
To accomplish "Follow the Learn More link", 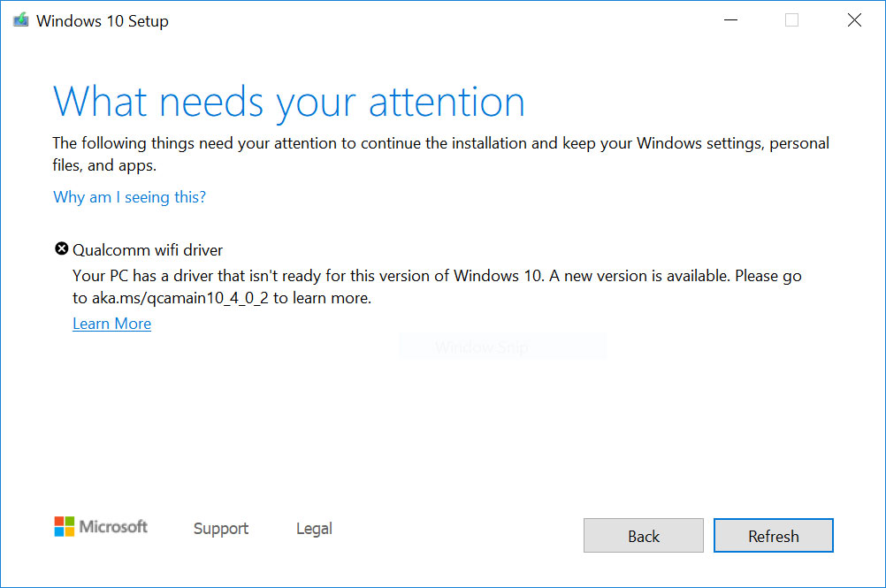I will click(x=112, y=324).
